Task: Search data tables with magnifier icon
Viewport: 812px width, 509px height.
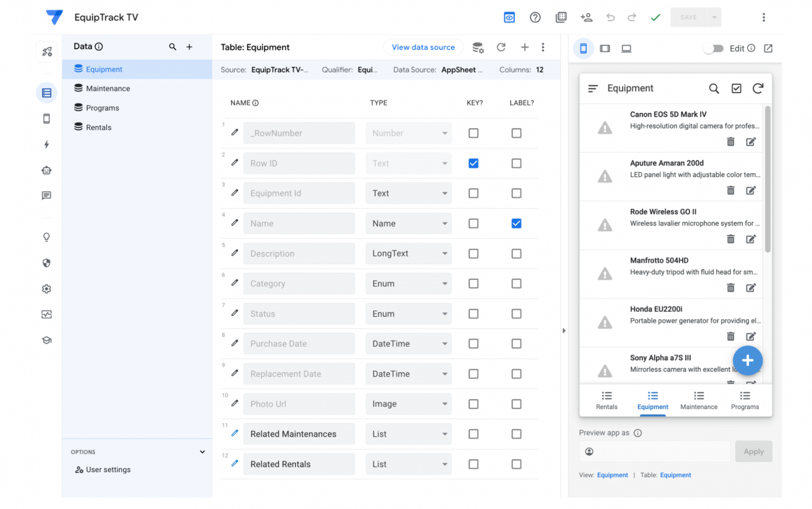Action: point(173,47)
